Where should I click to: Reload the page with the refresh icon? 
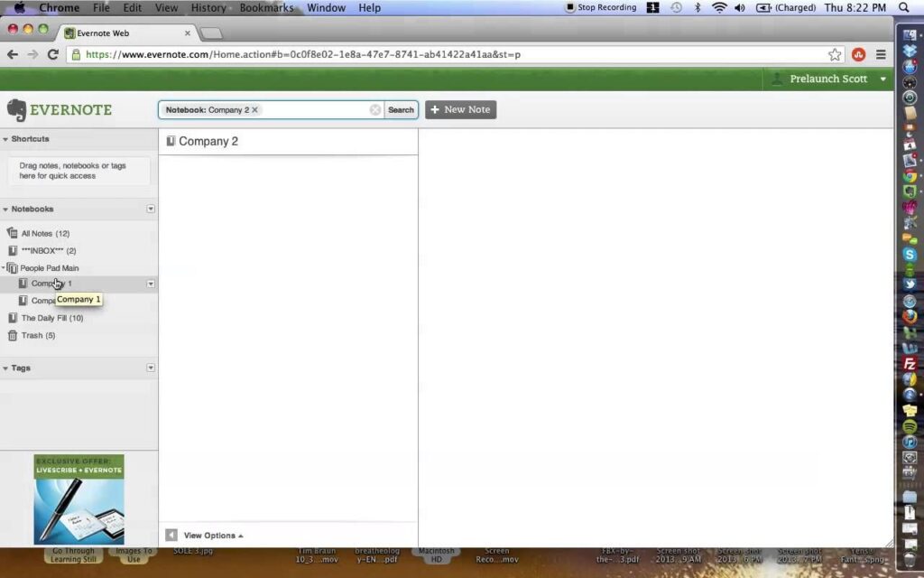[52, 54]
